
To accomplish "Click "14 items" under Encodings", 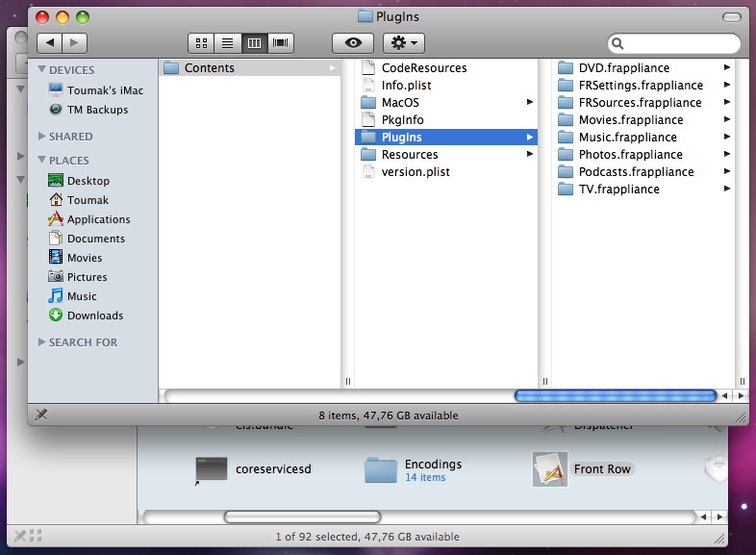I will [425, 477].
